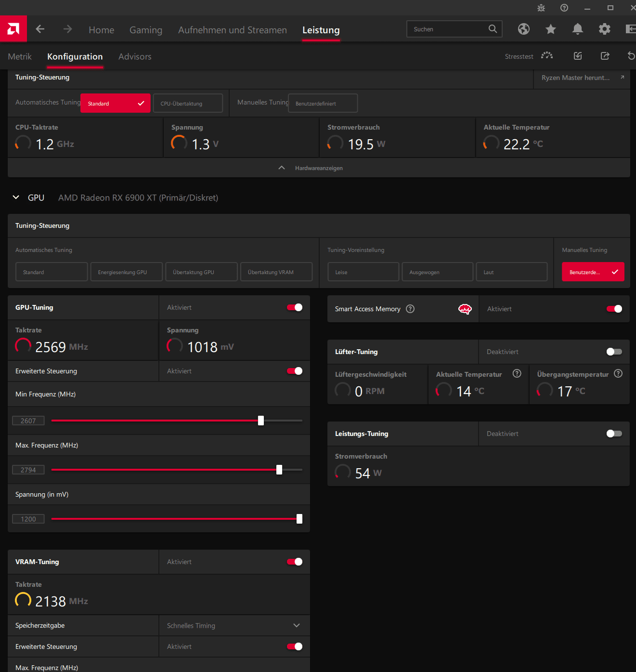This screenshot has width=636, height=672.
Task: Select Übertaktung GPU button
Action: 201,272
